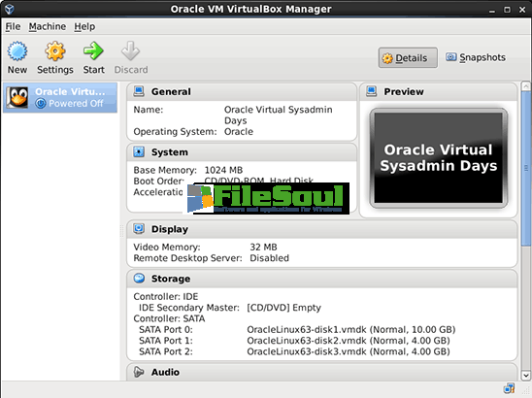
Task: Click Remote Desktop Server 'Disabled' value
Action: pos(269,258)
